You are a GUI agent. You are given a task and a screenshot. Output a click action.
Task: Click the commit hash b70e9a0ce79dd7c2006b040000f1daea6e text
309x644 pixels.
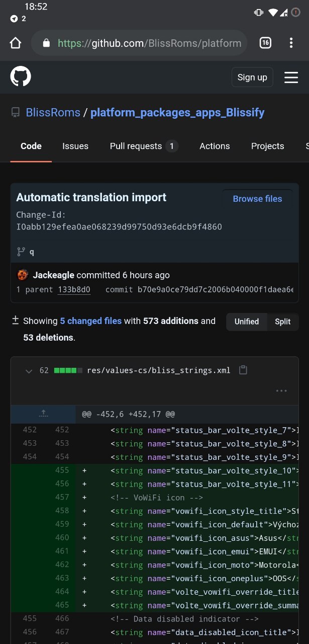coord(216,289)
